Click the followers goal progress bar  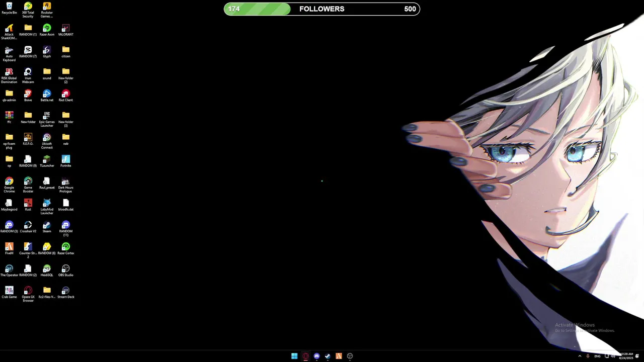click(322, 9)
